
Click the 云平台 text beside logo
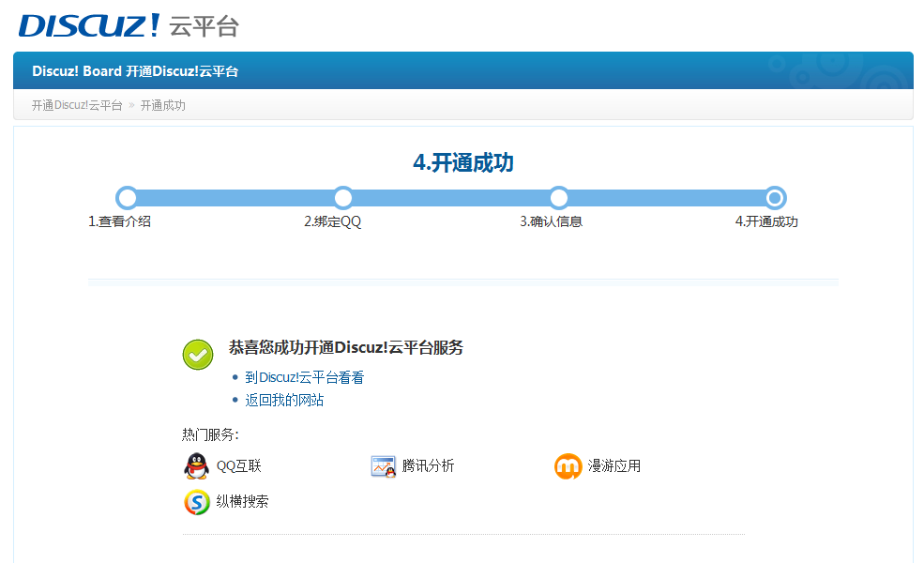(204, 26)
